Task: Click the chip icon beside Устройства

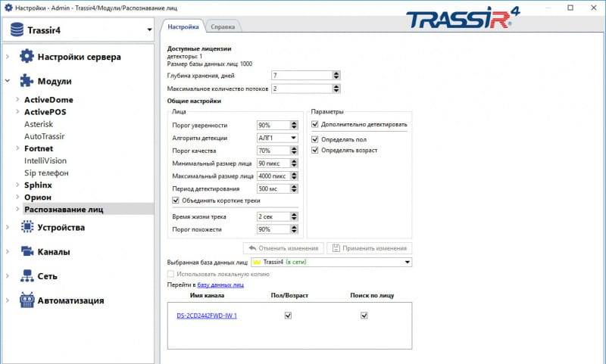Action: click(27, 227)
